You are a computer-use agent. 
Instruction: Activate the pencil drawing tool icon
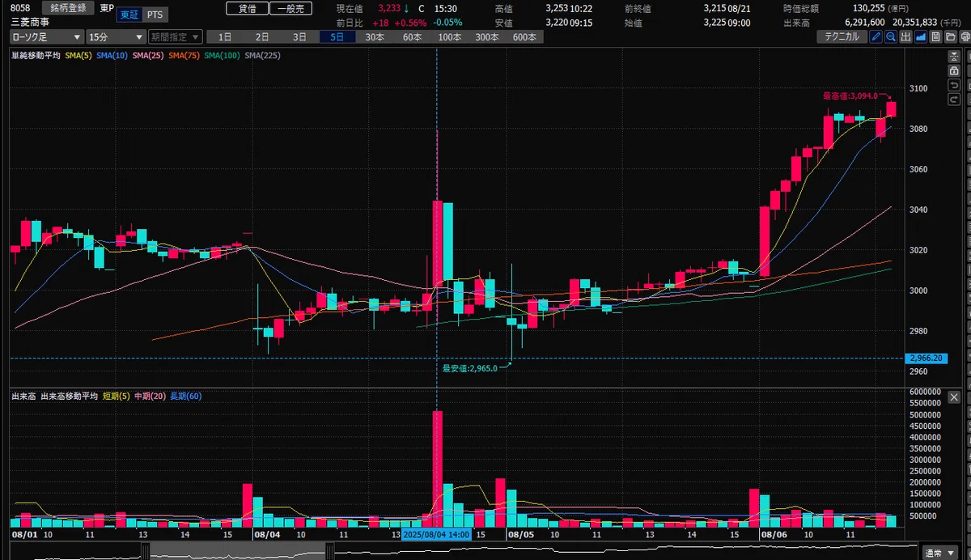point(876,36)
